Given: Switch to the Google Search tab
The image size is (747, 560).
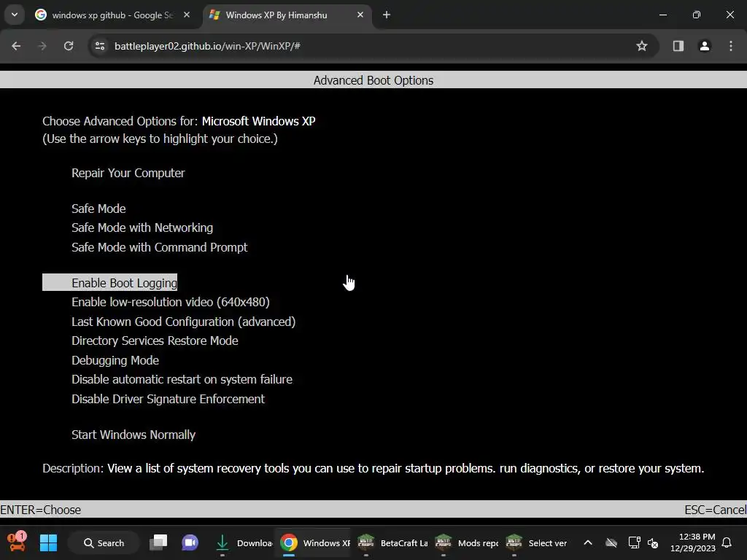Looking at the screenshot, I should tap(112, 15).
